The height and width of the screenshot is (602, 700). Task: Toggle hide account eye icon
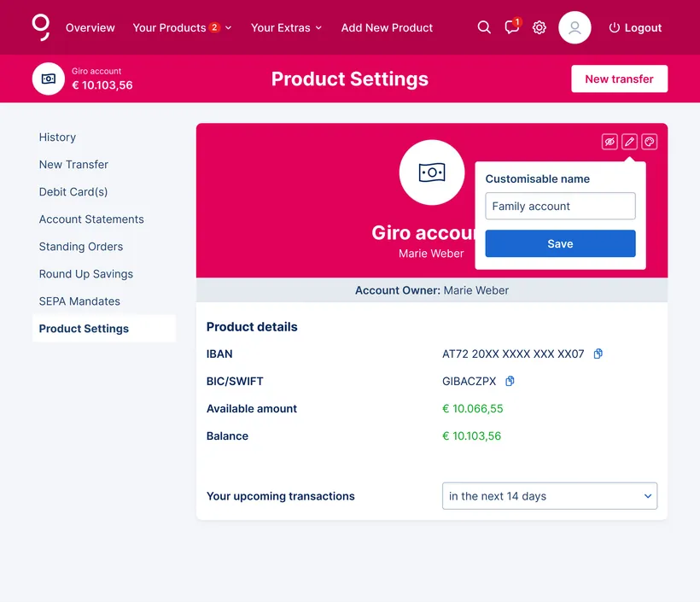610,142
